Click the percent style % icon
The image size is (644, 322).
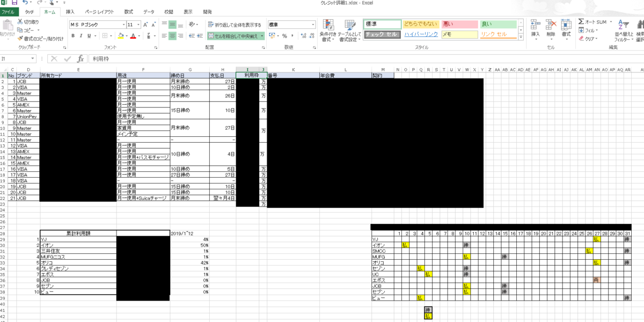[284, 36]
